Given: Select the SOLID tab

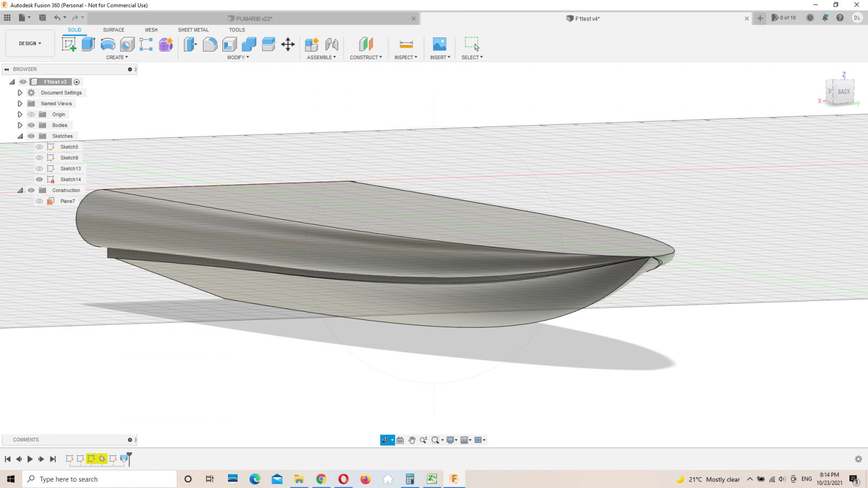Looking at the screenshot, I should point(75,30).
